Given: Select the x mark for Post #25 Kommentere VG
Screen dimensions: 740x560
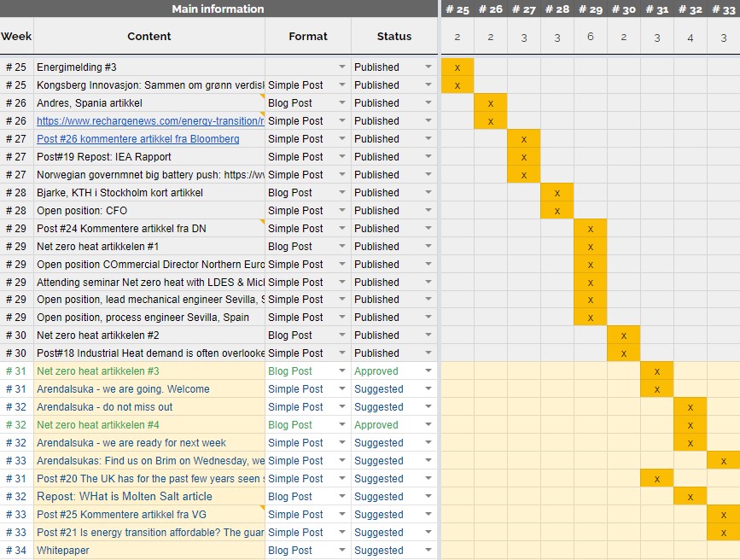Looking at the screenshot, I should (x=723, y=515).
